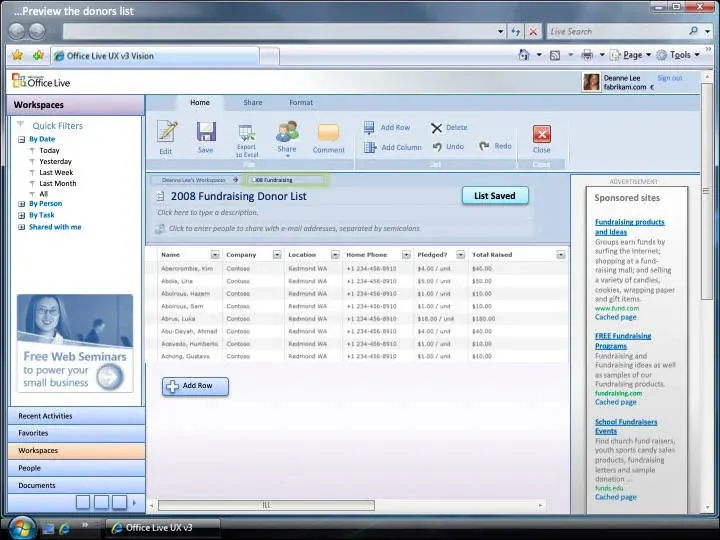This screenshot has width=720, height=540.
Task: Click the Sign out link
Action: [669, 78]
